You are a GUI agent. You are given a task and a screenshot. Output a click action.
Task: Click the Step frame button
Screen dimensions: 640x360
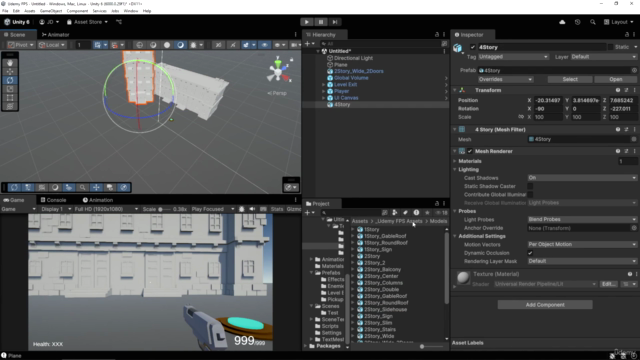[335, 22]
